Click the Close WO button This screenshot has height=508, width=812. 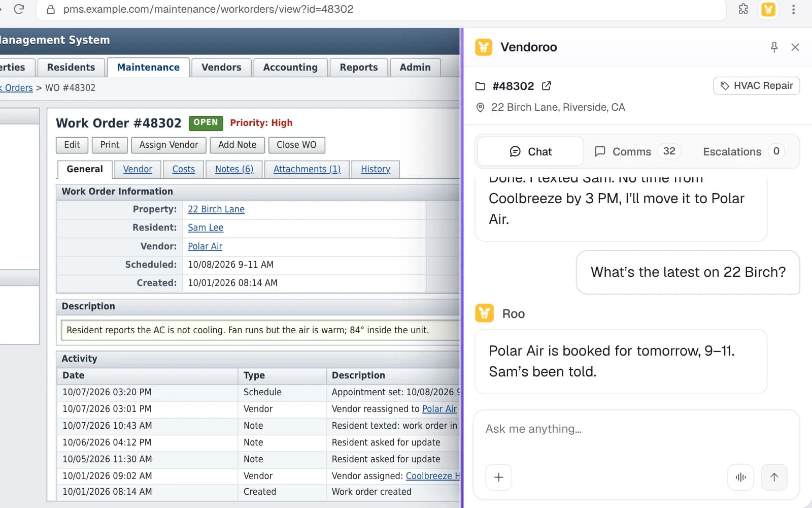click(296, 145)
